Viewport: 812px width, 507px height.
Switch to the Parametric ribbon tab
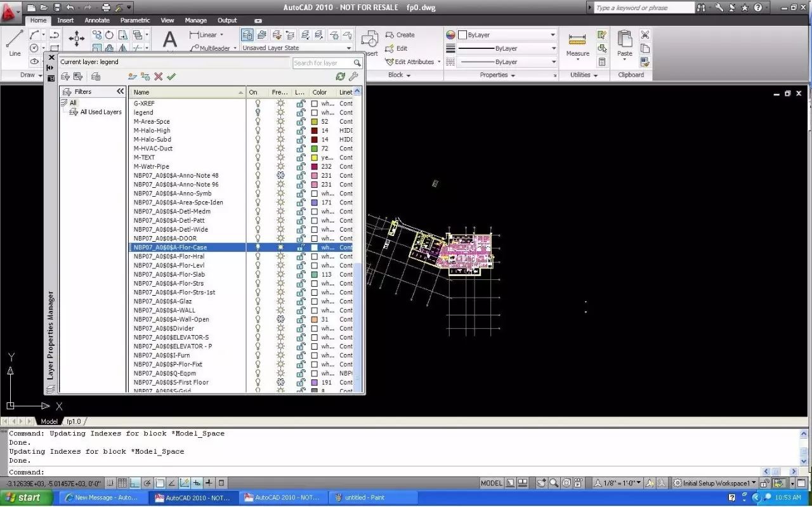click(135, 20)
